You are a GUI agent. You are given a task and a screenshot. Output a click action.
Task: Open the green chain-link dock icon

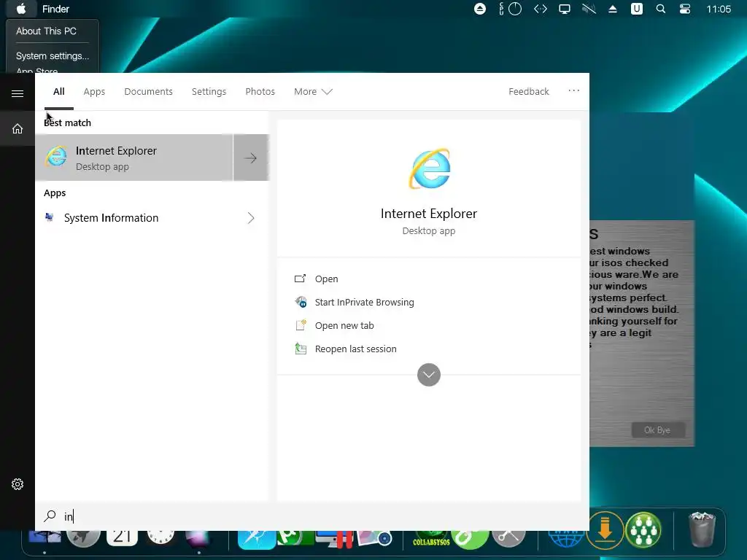pyautogui.click(x=471, y=540)
